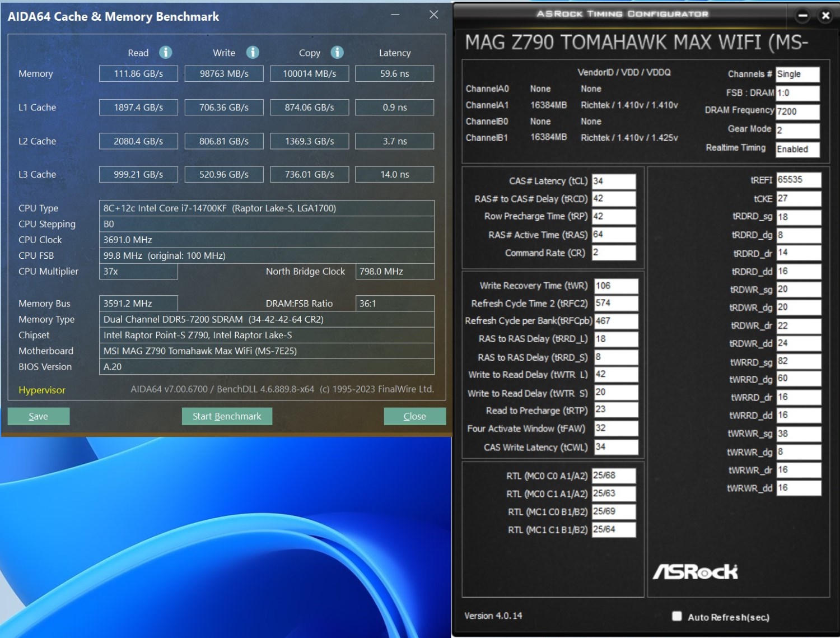Minimize the ASRock Timing Configurator window
Screen dimensions: 840x638
(802, 16)
